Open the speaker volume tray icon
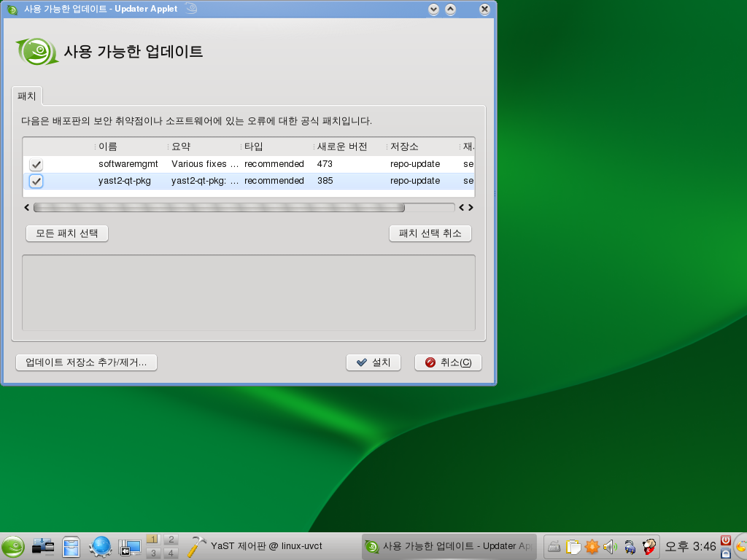 (x=611, y=547)
